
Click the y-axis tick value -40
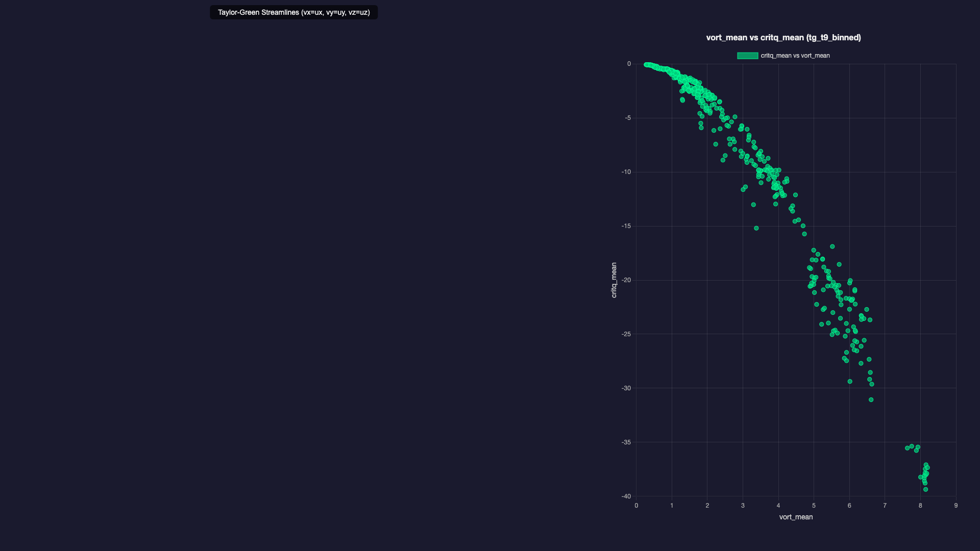pos(626,496)
